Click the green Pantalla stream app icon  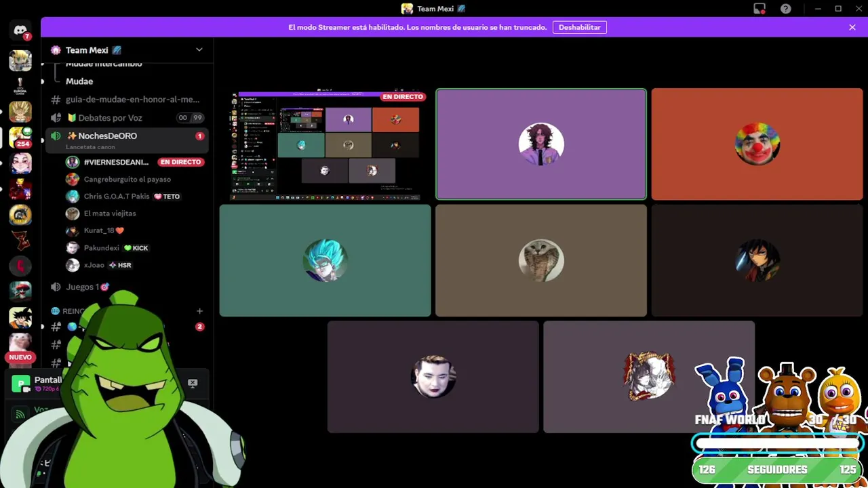pyautogui.click(x=21, y=384)
